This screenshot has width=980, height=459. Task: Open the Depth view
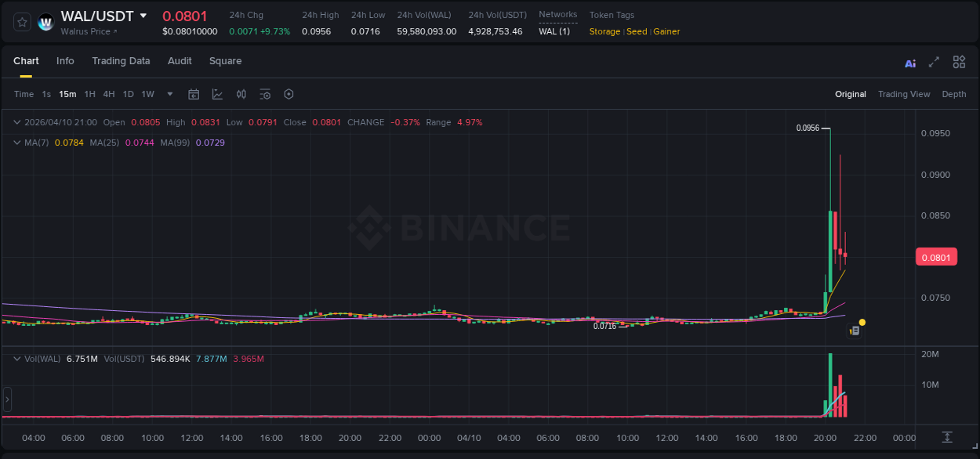954,94
